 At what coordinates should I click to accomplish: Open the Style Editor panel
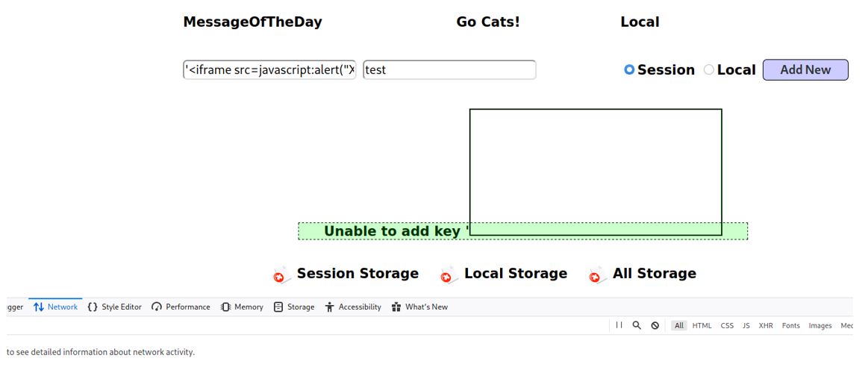coord(114,307)
